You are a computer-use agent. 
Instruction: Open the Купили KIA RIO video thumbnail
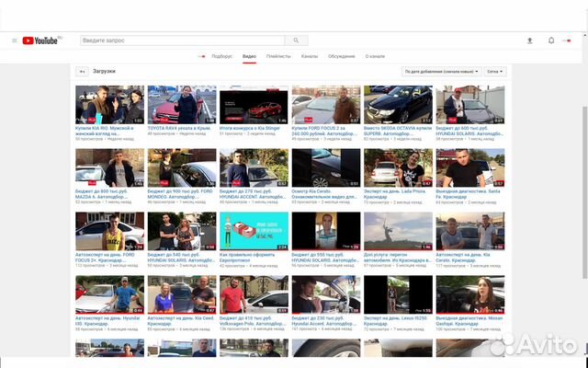pyautogui.click(x=109, y=105)
